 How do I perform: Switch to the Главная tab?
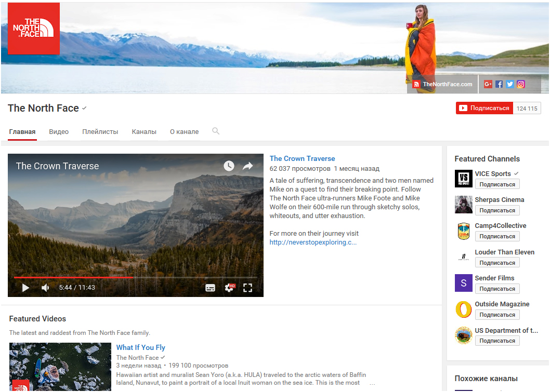click(22, 132)
